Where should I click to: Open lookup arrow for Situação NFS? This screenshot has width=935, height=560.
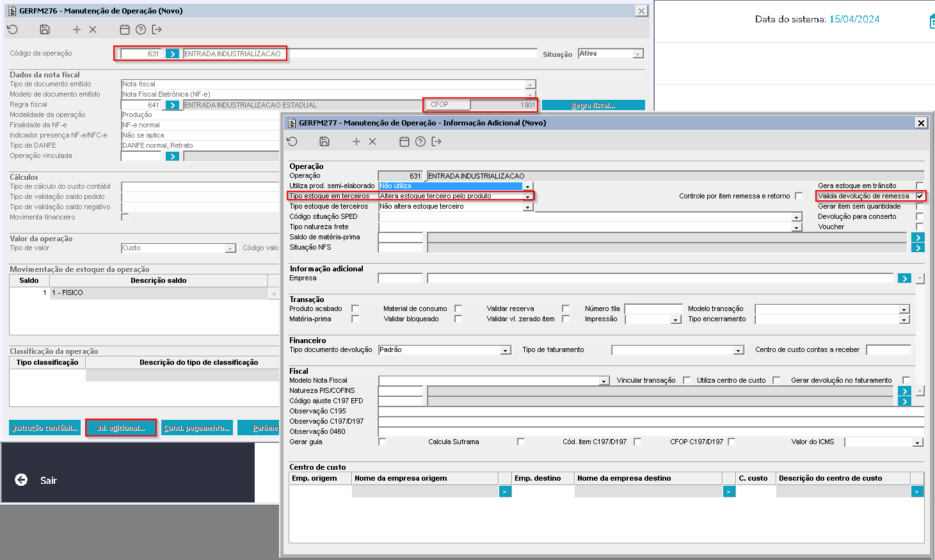pyautogui.click(x=918, y=248)
